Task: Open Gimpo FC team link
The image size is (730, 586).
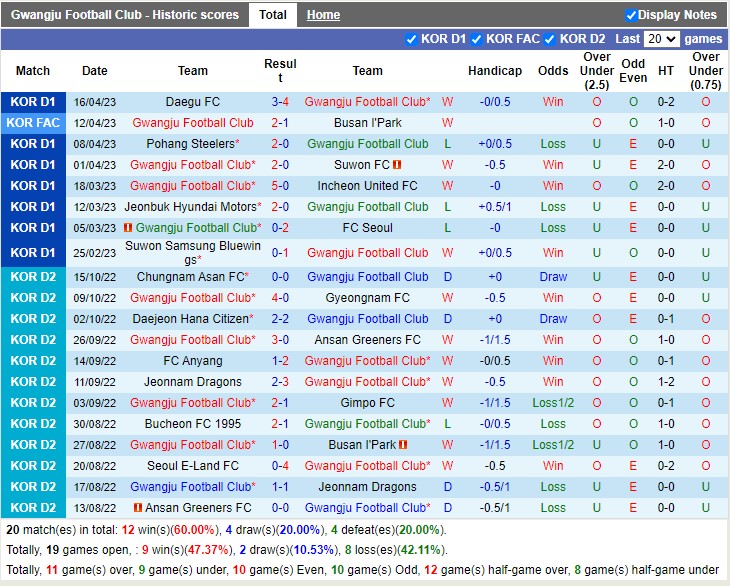Action: 368,403
